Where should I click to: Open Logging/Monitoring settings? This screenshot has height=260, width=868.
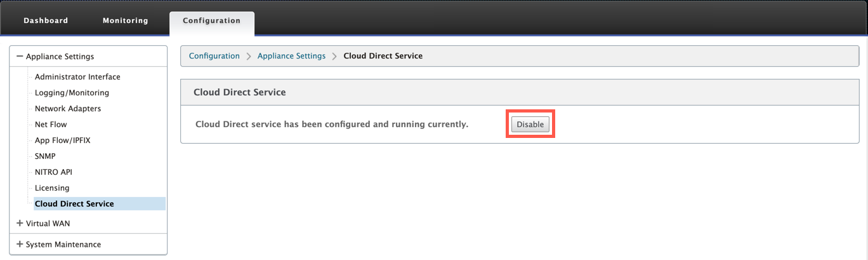coord(72,93)
